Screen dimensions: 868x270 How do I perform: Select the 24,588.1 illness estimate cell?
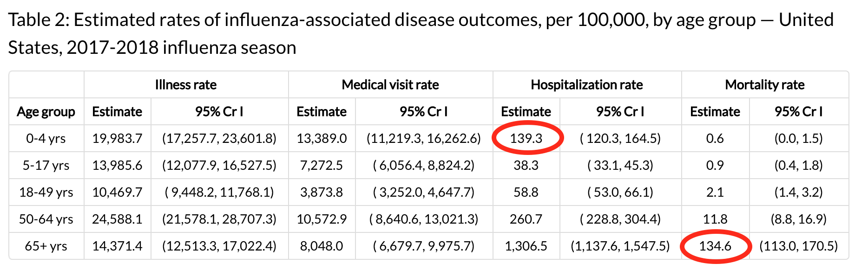tap(117, 219)
